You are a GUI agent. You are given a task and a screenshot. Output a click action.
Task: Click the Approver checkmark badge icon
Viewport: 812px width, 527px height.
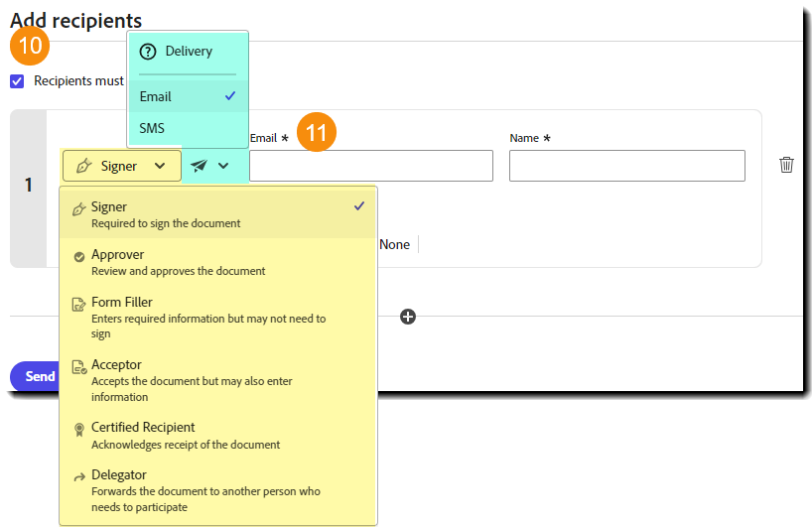[x=79, y=256]
